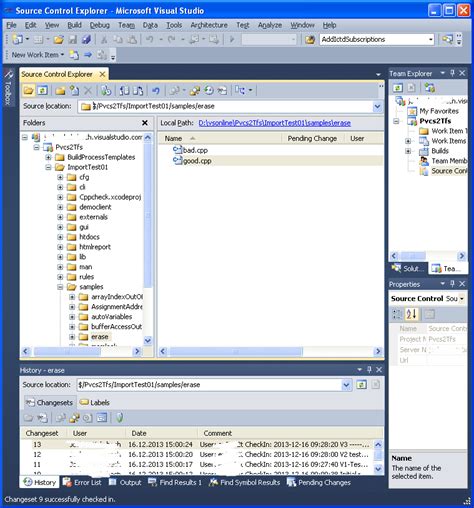Switch to the Changesets tab in History
The height and width of the screenshot is (508, 474).
50,403
